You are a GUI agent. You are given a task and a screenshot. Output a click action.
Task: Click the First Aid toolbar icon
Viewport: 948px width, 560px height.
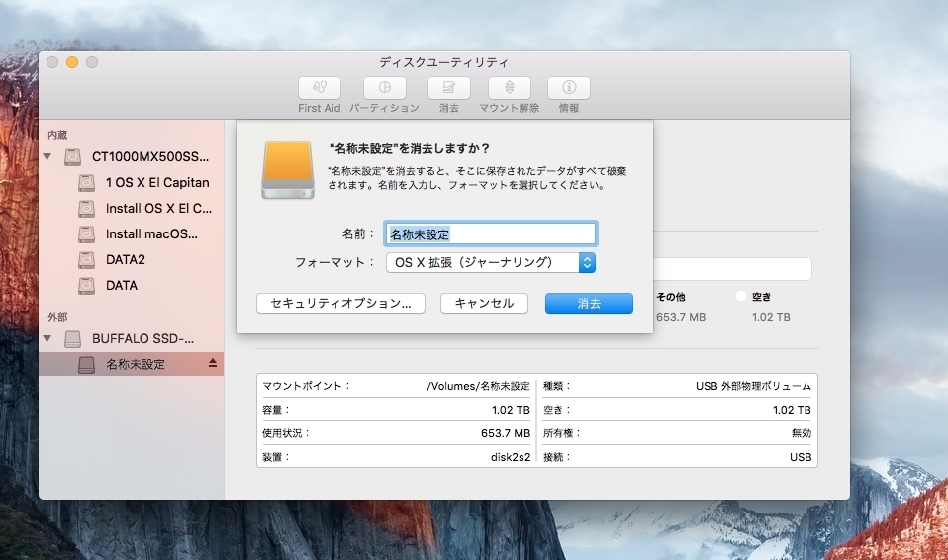coord(319,88)
